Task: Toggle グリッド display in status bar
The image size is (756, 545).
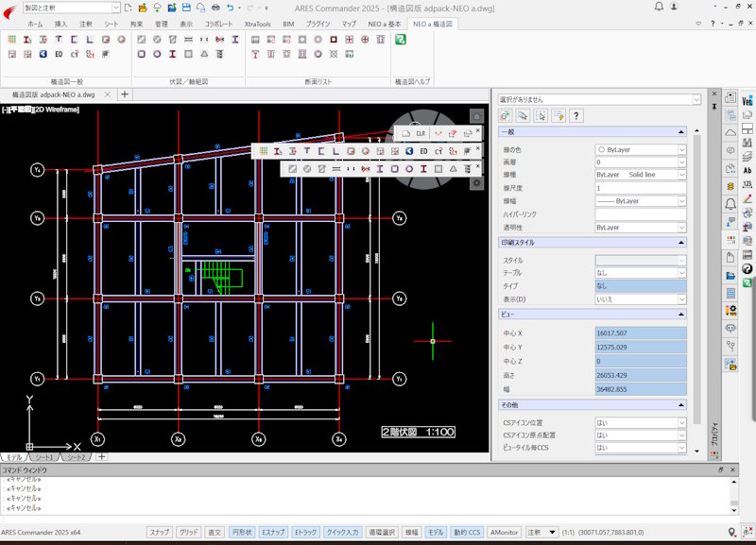Action: 188,532
